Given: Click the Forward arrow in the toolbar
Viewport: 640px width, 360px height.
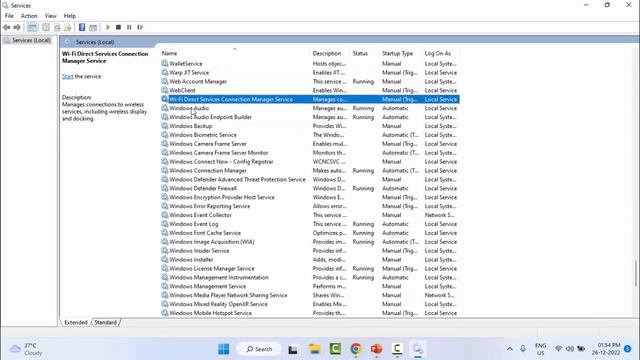Looking at the screenshot, I should coord(17,27).
